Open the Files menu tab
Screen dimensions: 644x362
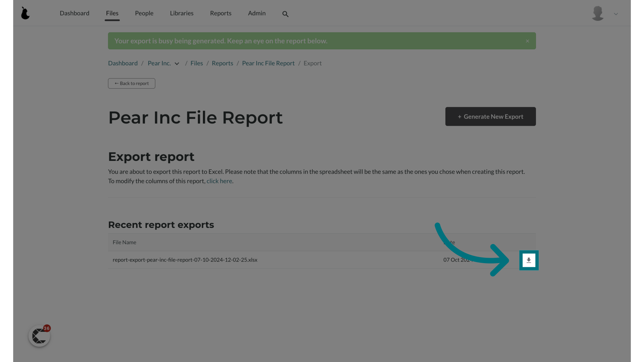(x=112, y=13)
